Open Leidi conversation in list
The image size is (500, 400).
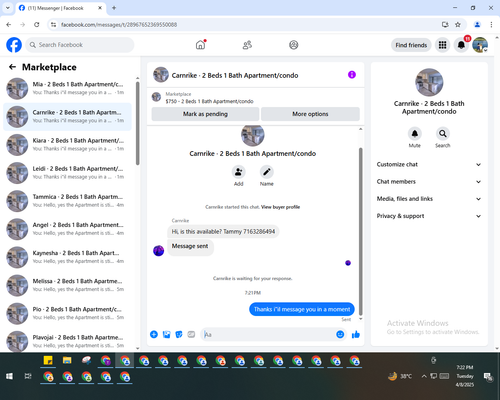click(67, 173)
